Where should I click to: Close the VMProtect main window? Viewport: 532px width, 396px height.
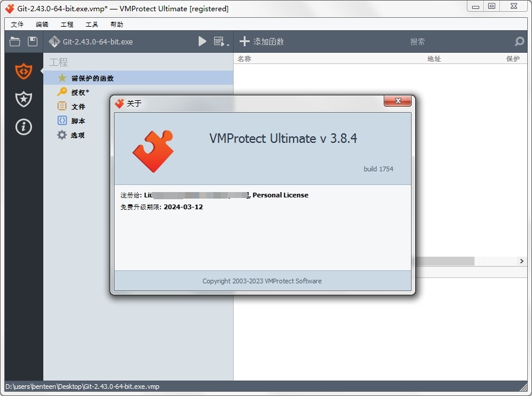point(514,7)
